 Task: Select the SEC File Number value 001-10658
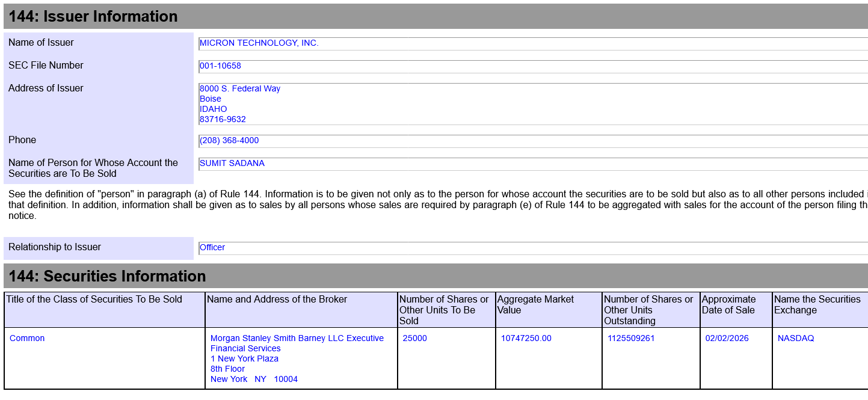point(220,66)
